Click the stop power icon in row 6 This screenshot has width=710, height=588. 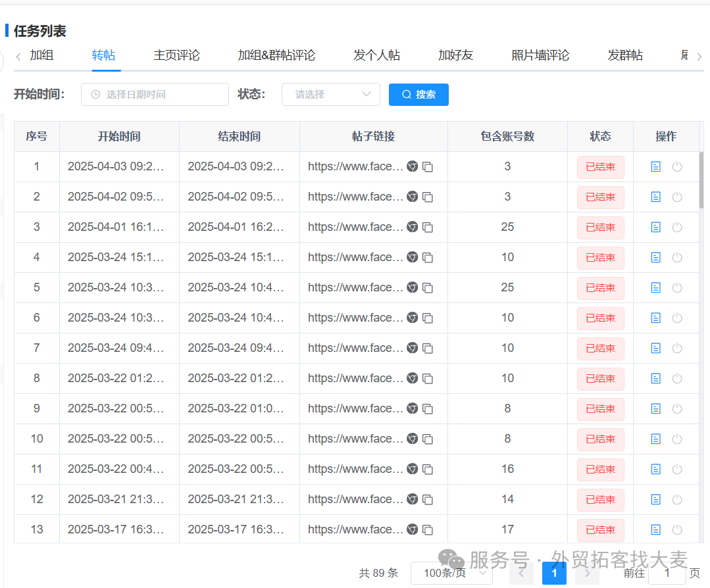tap(677, 318)
